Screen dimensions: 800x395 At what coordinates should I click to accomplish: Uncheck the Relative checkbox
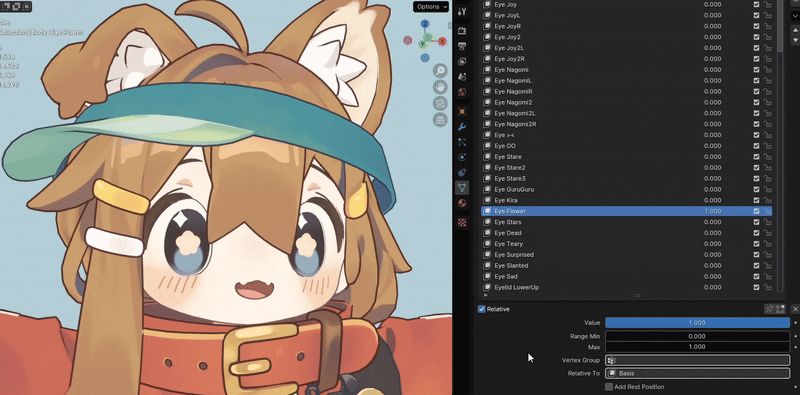(481, 309)
